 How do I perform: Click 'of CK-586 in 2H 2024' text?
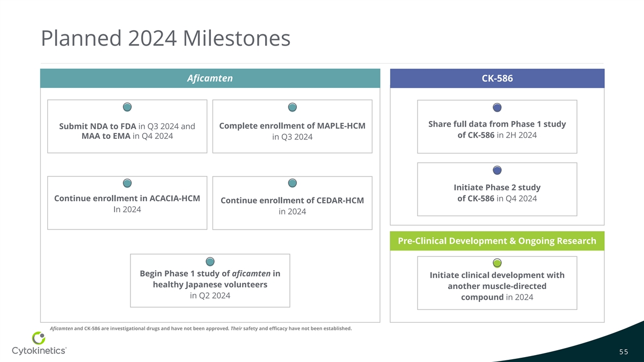497,135
